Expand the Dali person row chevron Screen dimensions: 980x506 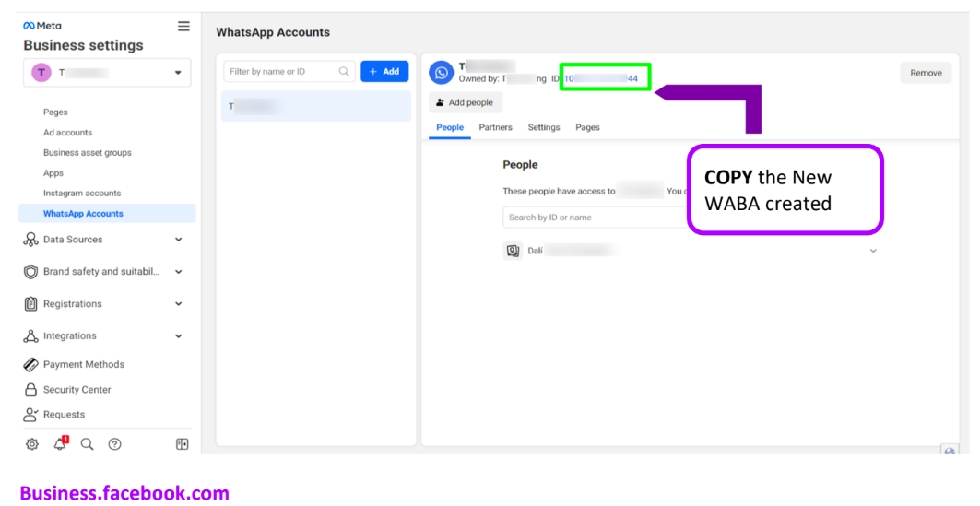pyautogui.click(x=873, y=251)
